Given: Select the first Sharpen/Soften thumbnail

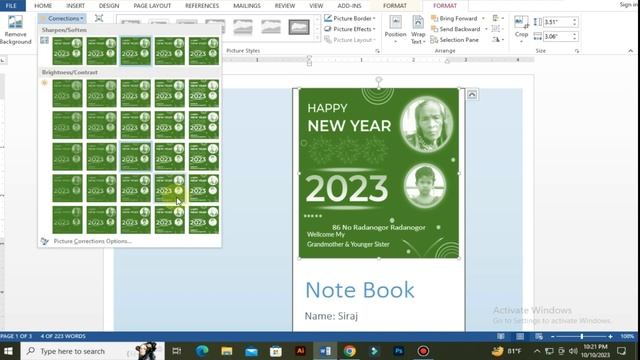Looking at the screenshot, I should tap(67, 51).
